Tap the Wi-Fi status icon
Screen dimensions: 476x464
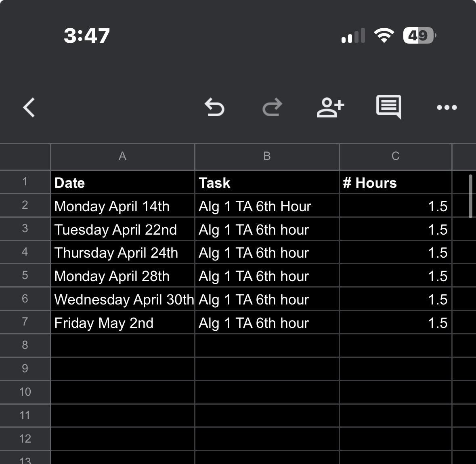(384, 36)
